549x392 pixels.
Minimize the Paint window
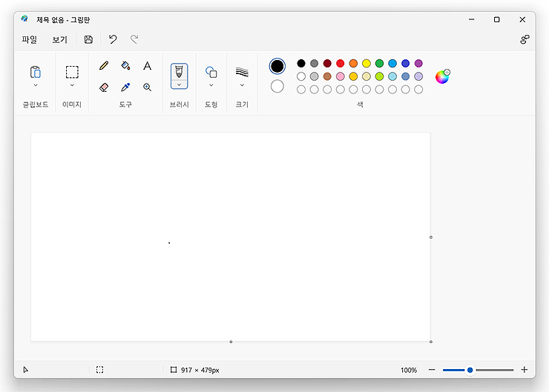(x=471, y=19)
